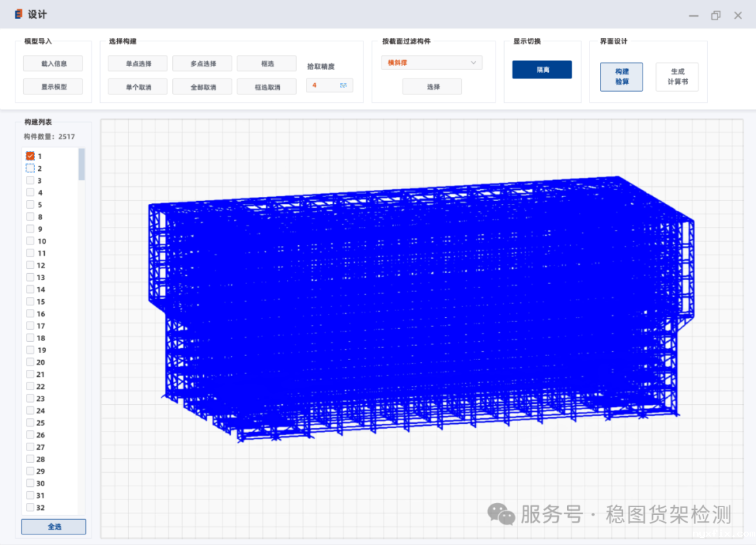Viewport: 756px width, 545px height.
Task: Activate 单点选择 selection mode
Action: point(138,64)
